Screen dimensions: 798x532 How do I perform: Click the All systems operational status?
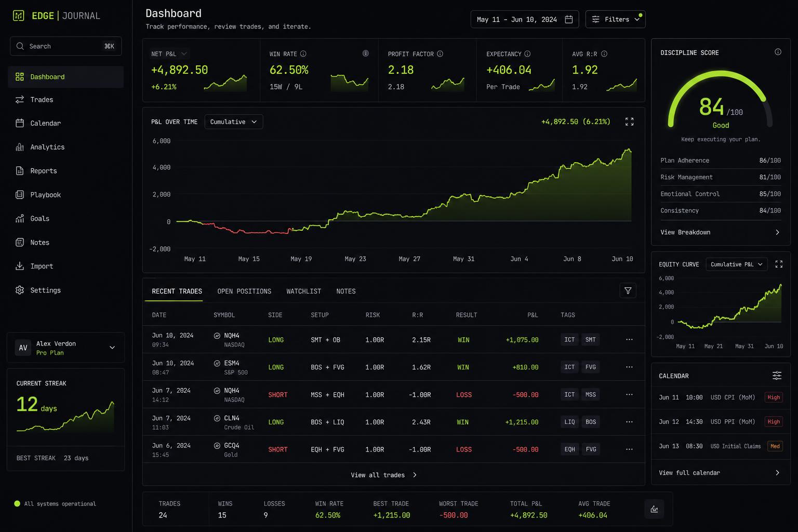pos(55,503)
